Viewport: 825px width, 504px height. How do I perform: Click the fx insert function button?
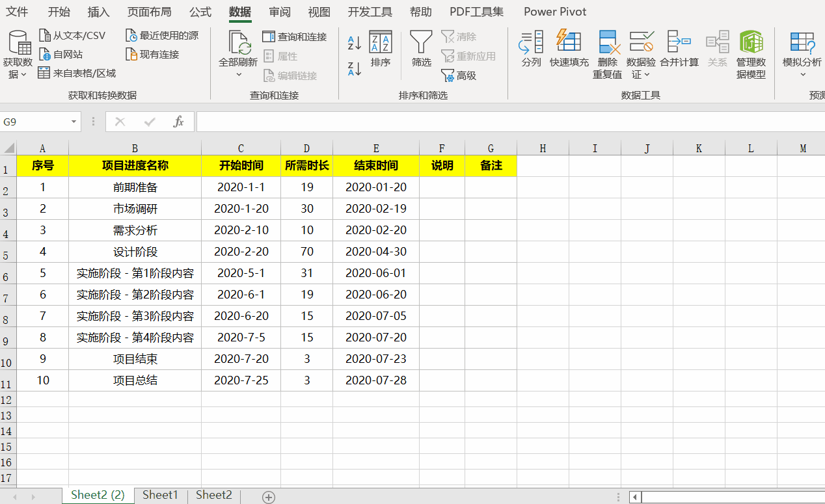pos(179,122)
